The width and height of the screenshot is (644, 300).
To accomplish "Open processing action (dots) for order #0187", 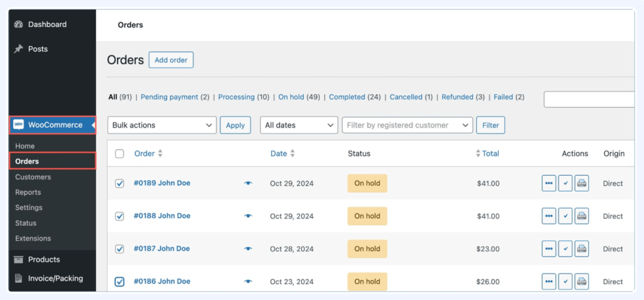I will point(549,249).
